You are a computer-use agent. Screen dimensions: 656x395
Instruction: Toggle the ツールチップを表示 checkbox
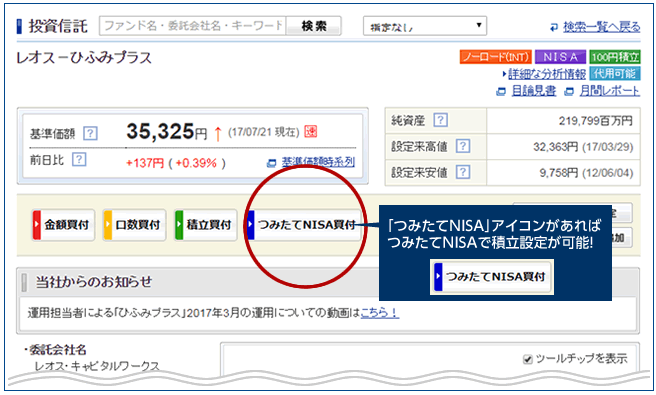click(x=528, y=359)
